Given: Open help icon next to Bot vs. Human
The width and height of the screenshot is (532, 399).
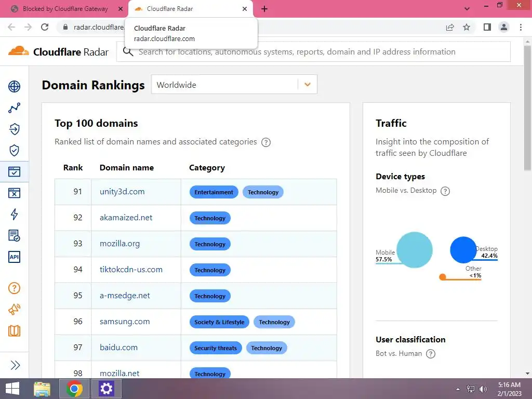Looking at the screenshot, I should click(x=431, y=354).
